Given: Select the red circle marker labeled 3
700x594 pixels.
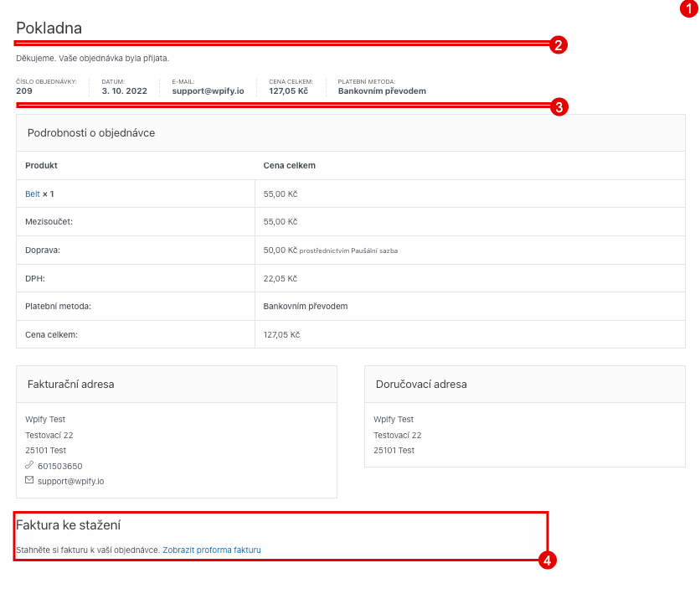Looking at the screenshot, I should [558, 106].
